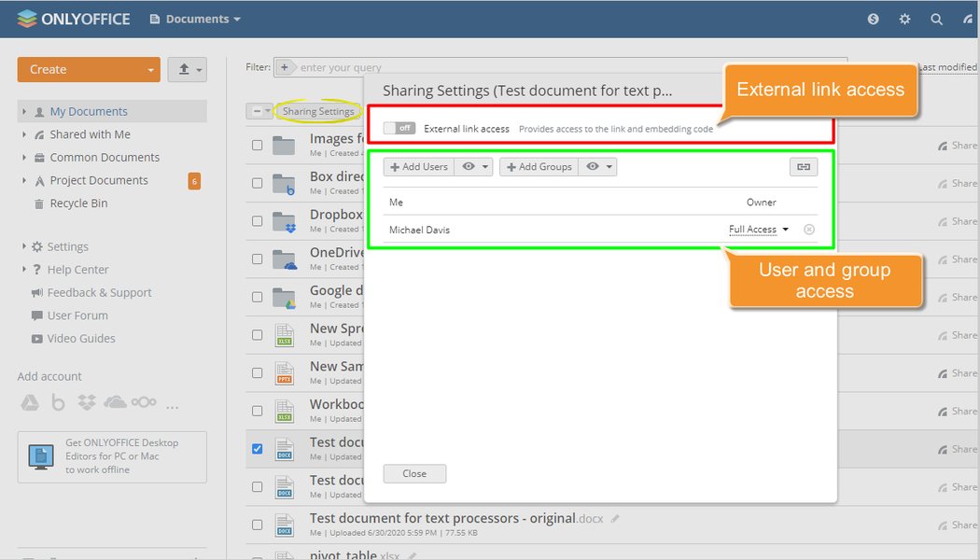Expand the Settings tree node
The height and width of the screenshot is (560, 980).
[24, 246]
